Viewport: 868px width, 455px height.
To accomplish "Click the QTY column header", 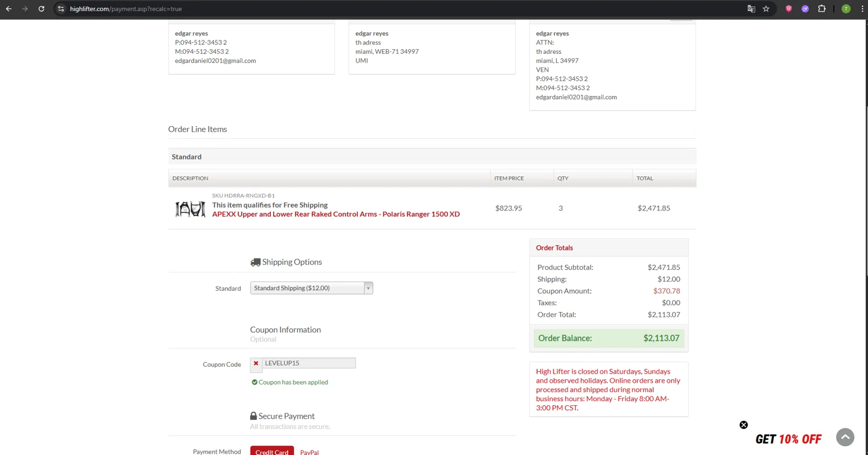I will click(x=563, y=178).
